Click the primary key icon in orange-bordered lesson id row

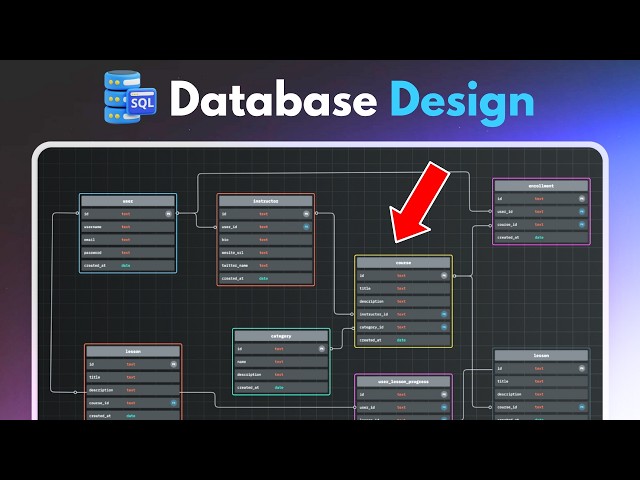(x=173, y=364)
